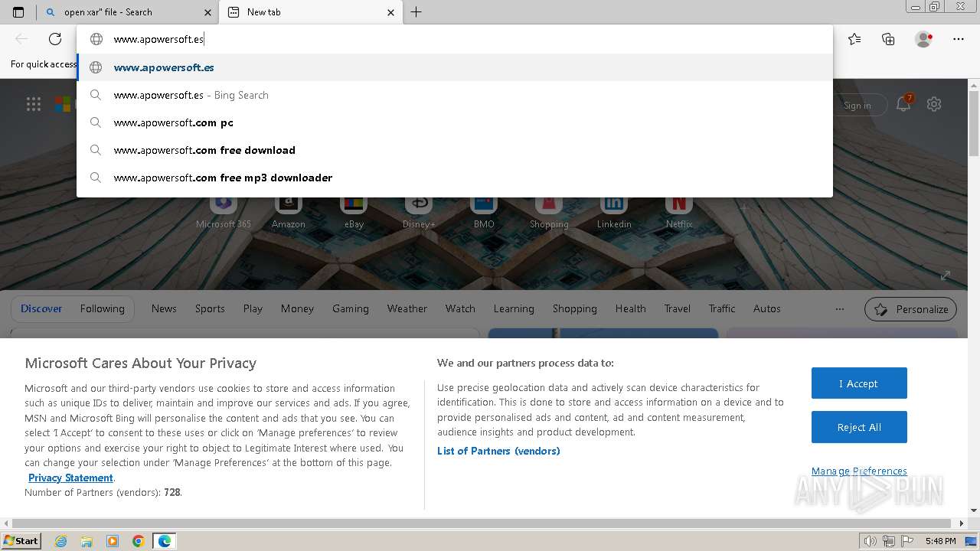Open the Privacy Statement link
Image resolution: width=980 pixels, height=551 pixels.
tap(70, 478)
